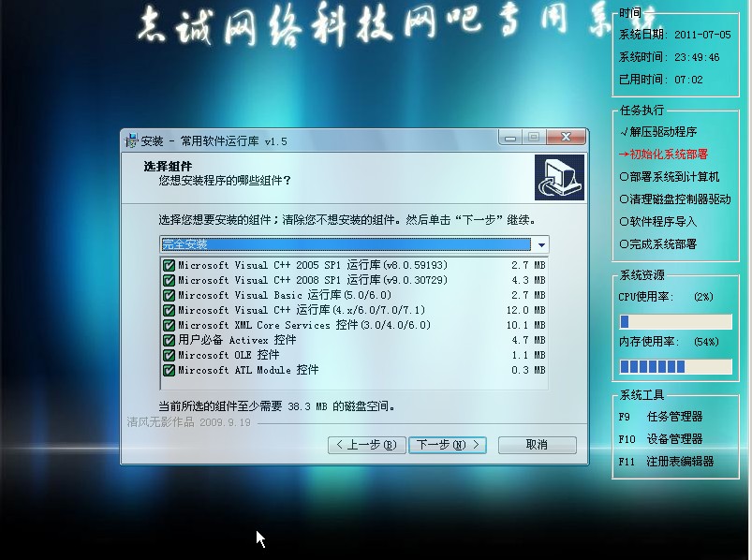
Task: Click the 系统时间 23:49:46 text
Action: click(669, 57)
